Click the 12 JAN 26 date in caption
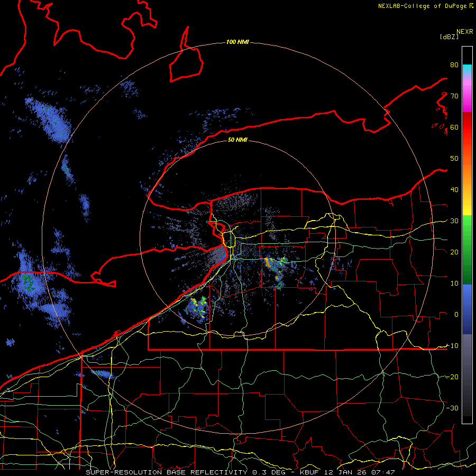Screen dimensions: 476x476 [345, 472]
